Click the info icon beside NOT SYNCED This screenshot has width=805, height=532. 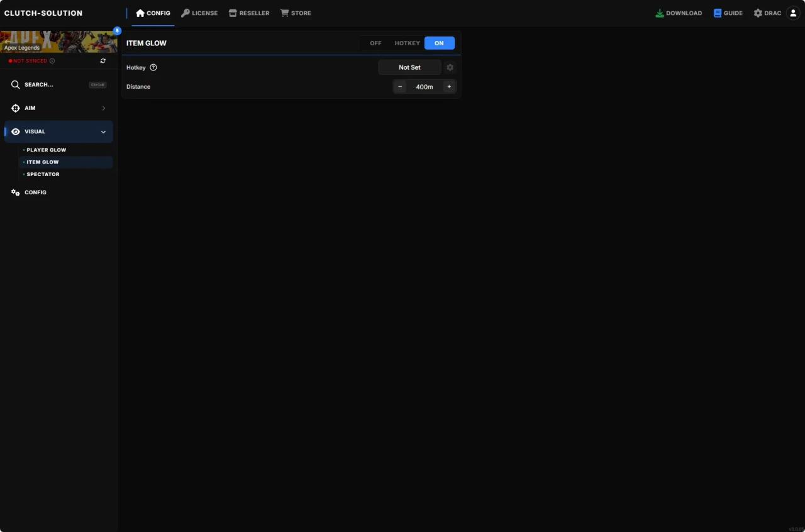pos(52,61)
